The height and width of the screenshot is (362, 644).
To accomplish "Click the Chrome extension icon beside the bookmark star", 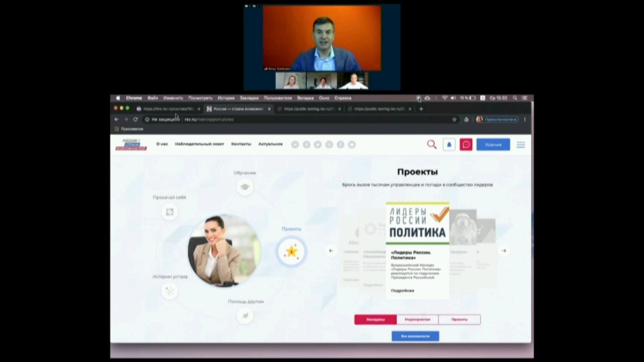I will coord(466,119).
